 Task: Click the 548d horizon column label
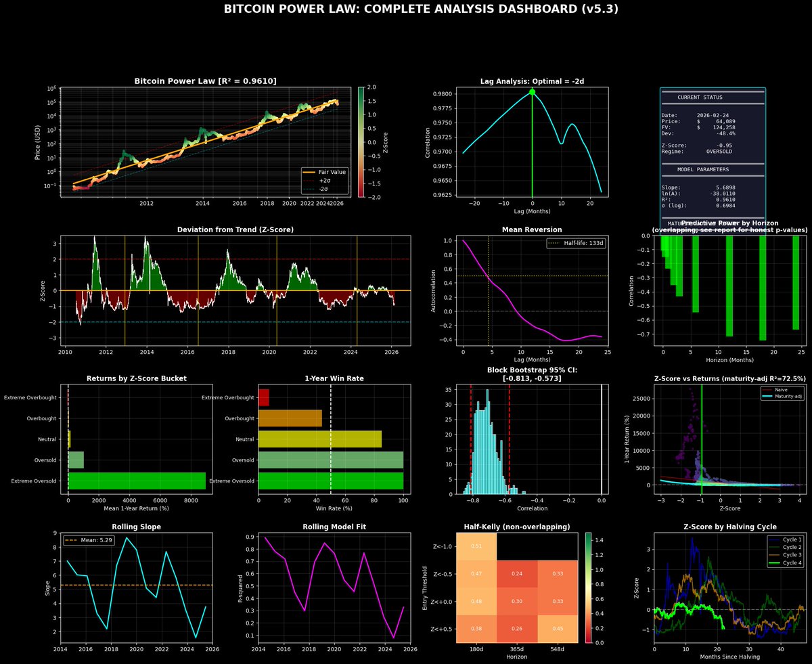(557, 649)
